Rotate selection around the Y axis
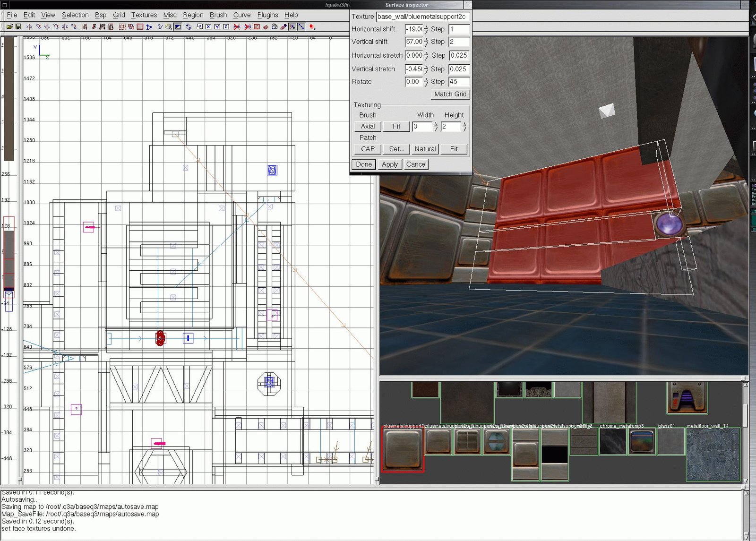 [x=56, y=26]
